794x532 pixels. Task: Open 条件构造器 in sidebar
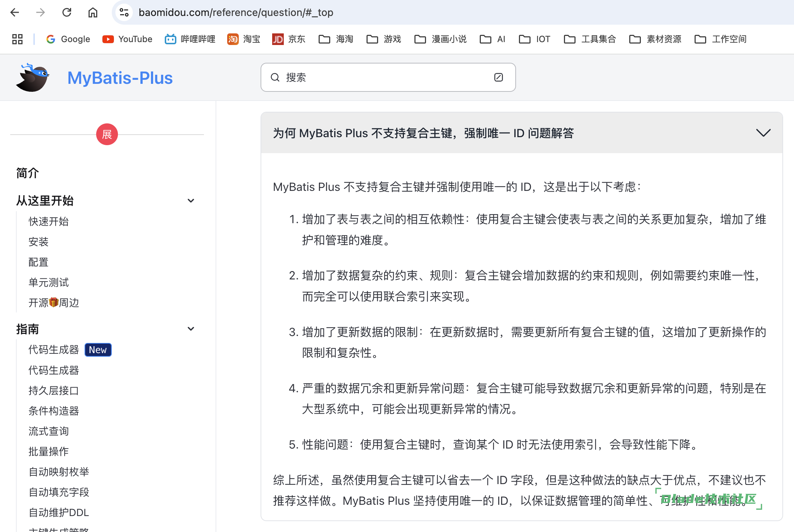[x=54, y=411]
